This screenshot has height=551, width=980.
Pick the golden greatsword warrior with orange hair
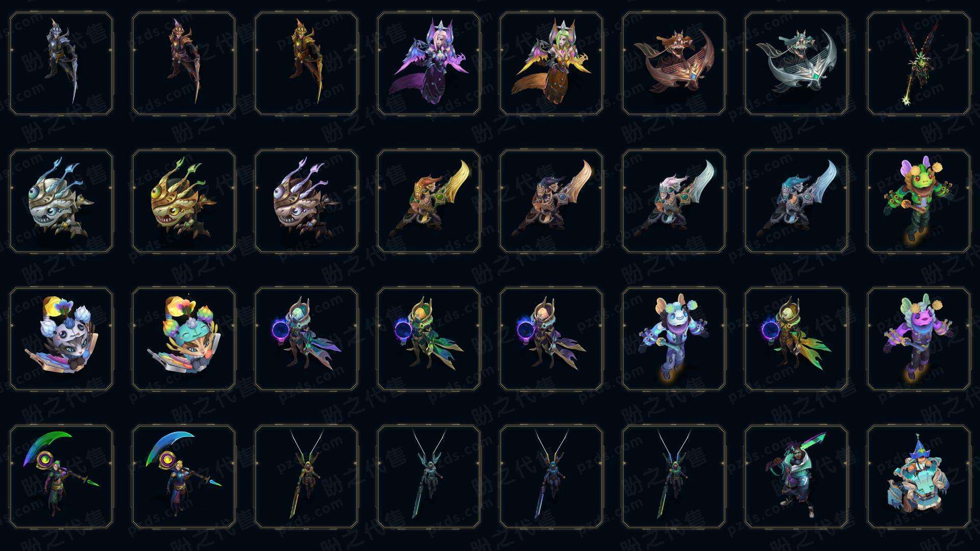tap(429, 202)
